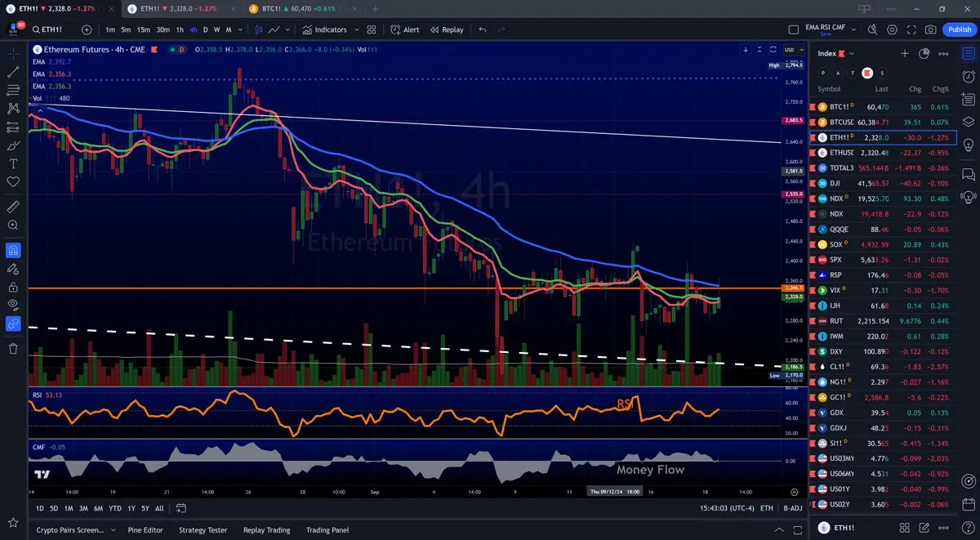Select the brush drawing tool

click(x=13, y=145)
